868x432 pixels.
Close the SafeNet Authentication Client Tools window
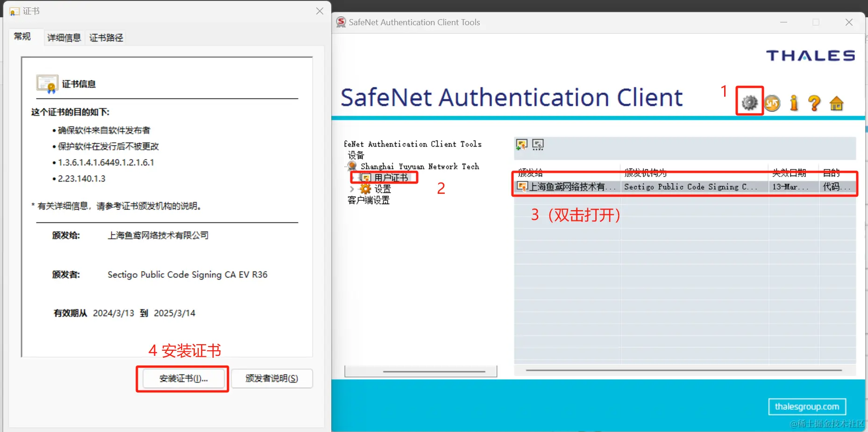(849, 22)
